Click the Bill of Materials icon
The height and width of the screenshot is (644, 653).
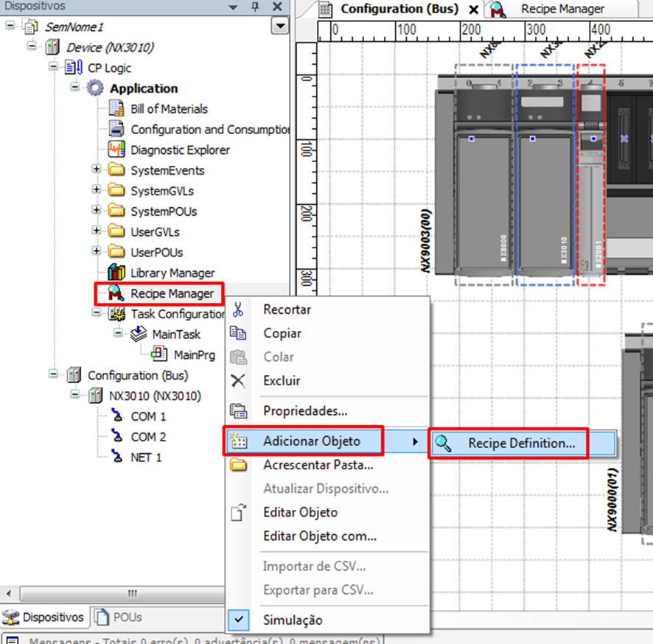click(x=116, y=109)
